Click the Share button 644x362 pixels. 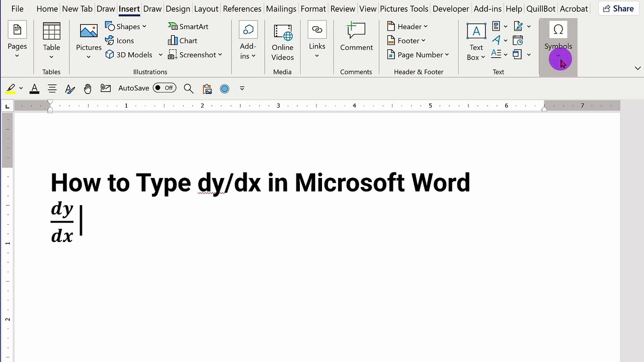618,9
